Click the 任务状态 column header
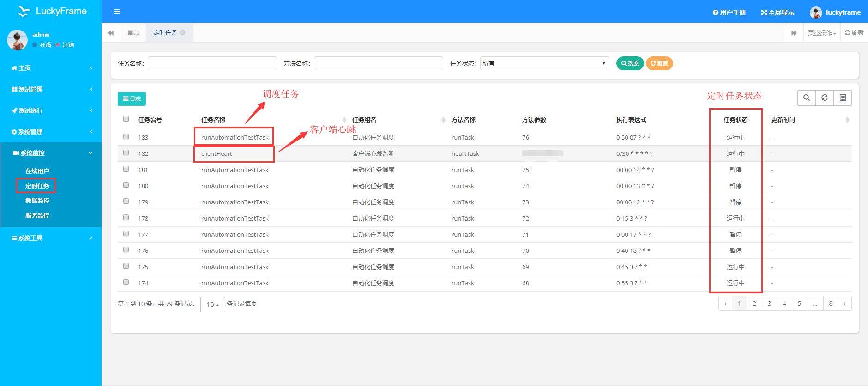Screen dimensions: 868x386 (x=735, y=120)
